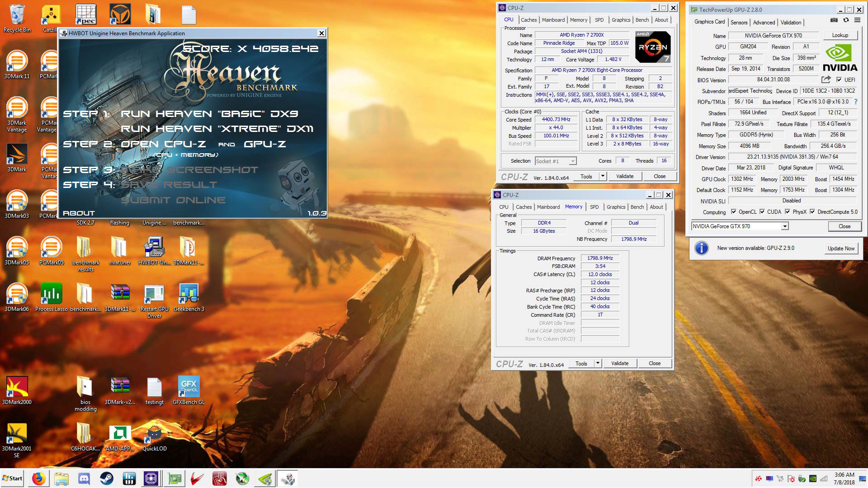
Task: Click the Bus Interface question mark
Action: [856, 102]
